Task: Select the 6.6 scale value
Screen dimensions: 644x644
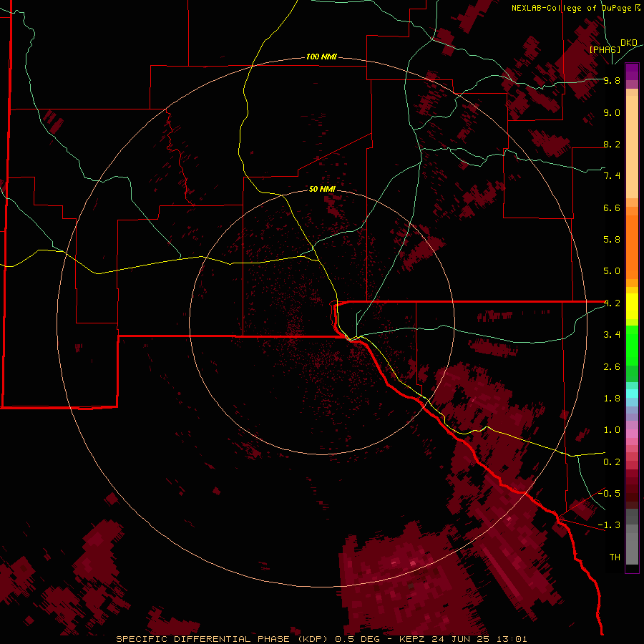Action: (612, 208)
